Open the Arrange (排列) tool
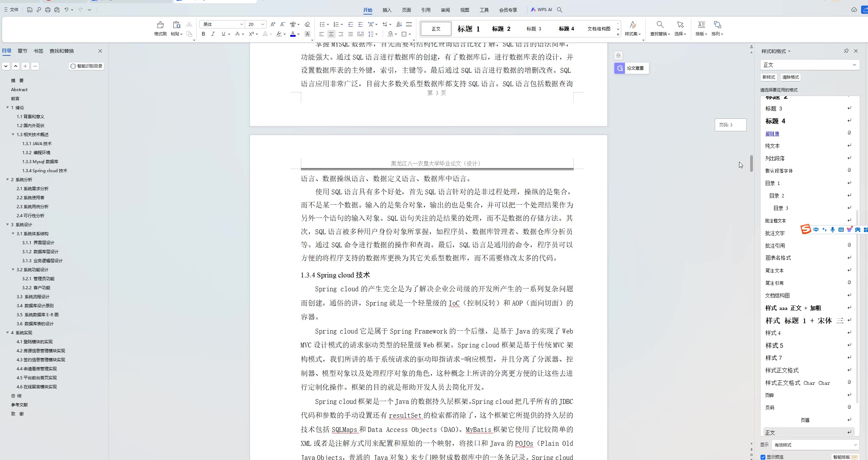Viewport: 868px width, 460px height. click(x=717, y=28)
